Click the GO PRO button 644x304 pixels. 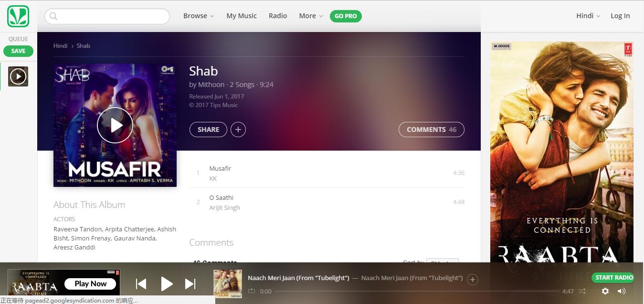[x=346, y=16]
